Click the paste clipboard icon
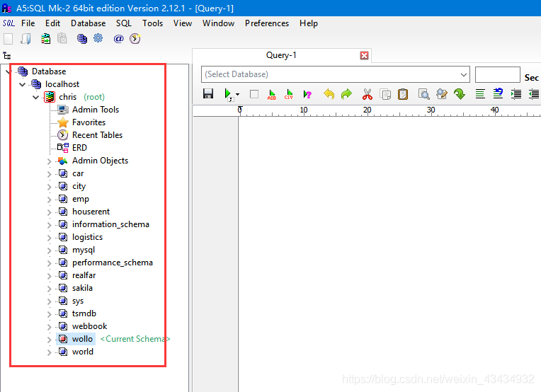The image size is (541, 392). [x=403, y=94]
